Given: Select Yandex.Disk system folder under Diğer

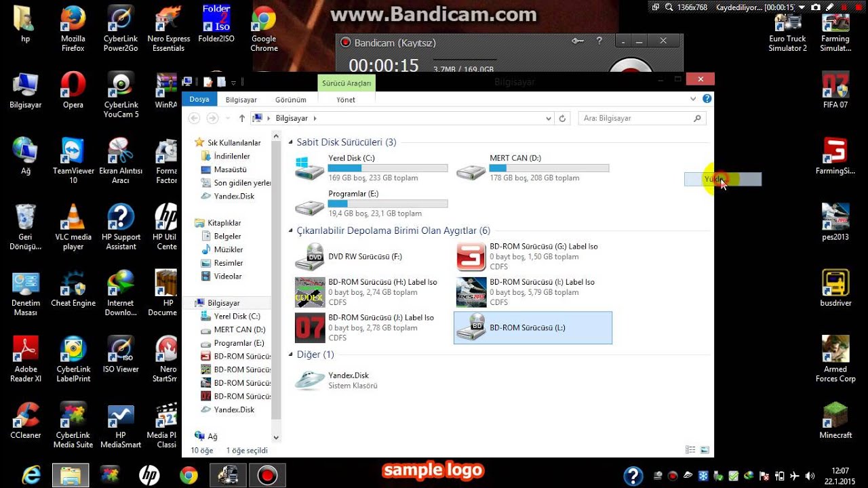Looking at the screenshot, I should pyautogui.click(x=371, y=380).
